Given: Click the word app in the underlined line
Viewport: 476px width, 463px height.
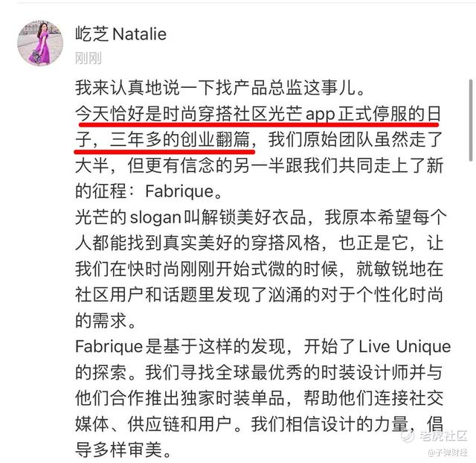Looking at the screenshot, I should [x=321, y=115].
